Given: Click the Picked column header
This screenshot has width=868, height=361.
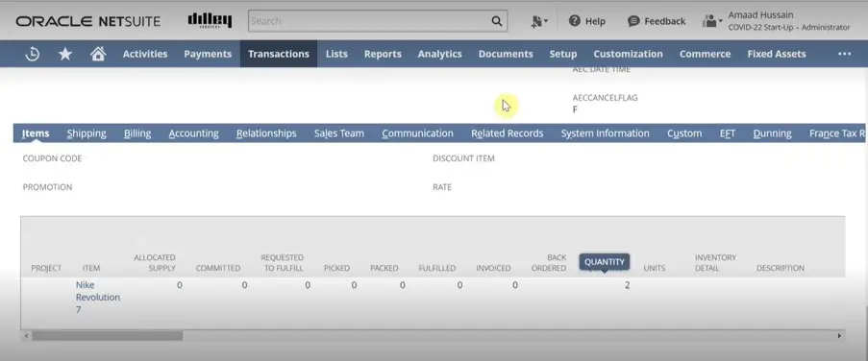Looking at the screenshot, I should tap(336, 268).
